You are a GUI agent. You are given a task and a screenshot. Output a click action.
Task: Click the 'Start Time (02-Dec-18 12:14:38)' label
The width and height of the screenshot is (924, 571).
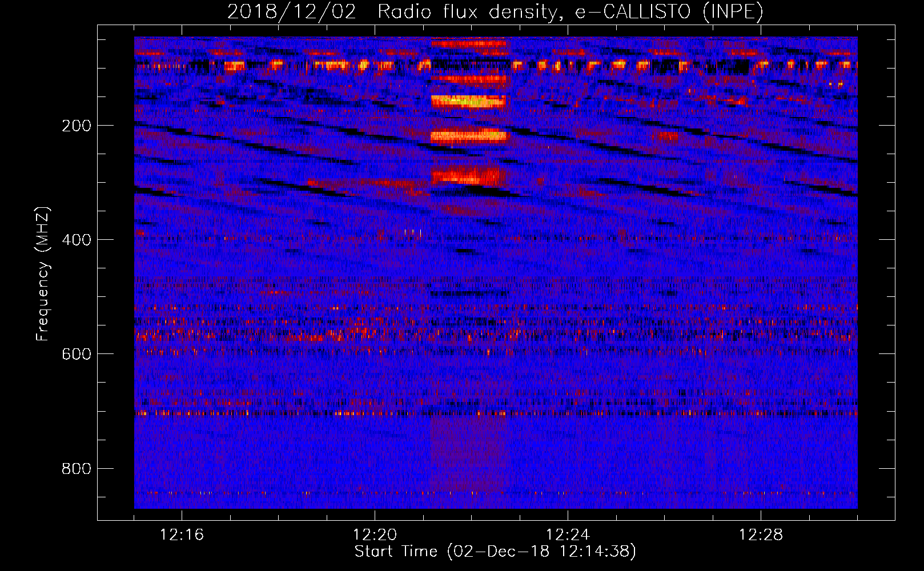click(x=495, y=552)
